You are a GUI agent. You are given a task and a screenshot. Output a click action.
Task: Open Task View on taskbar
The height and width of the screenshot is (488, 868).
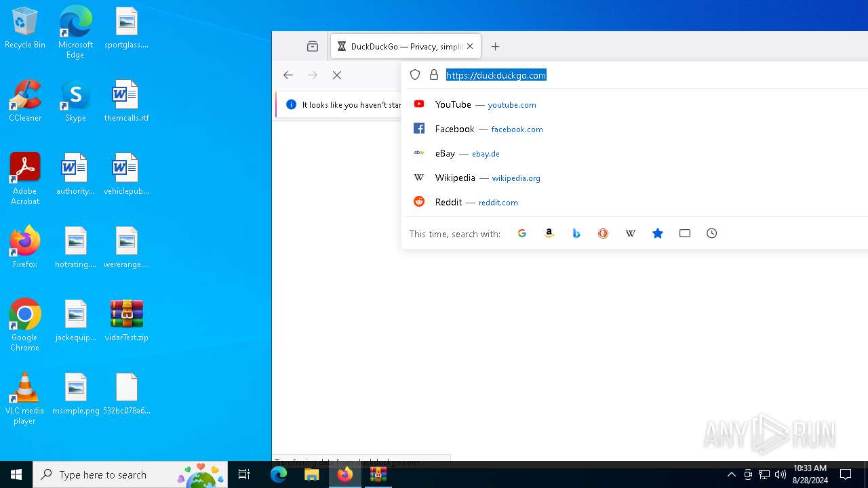244,474
